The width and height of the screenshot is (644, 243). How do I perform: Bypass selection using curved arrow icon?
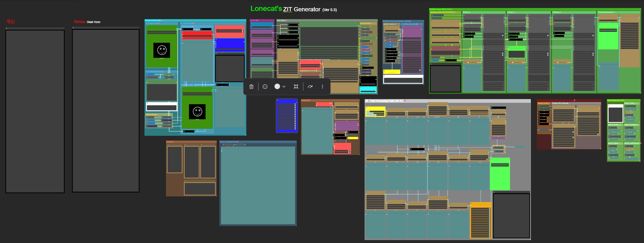point(310,87)
